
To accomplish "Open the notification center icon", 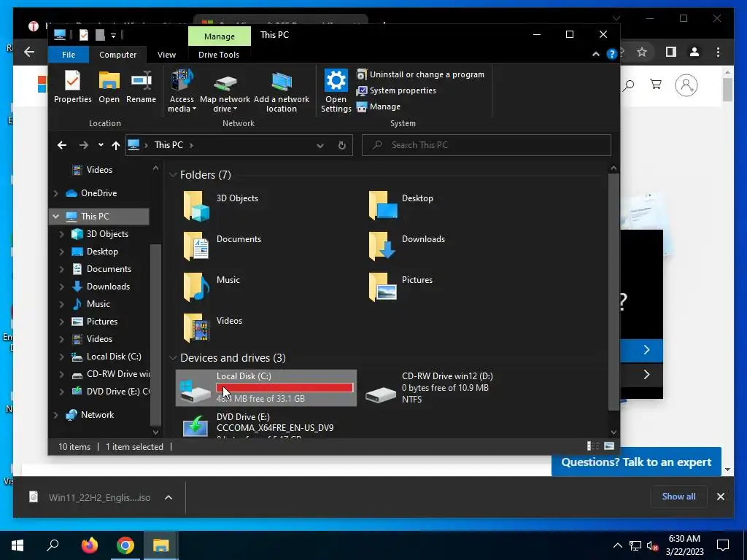I will (723, 545).
